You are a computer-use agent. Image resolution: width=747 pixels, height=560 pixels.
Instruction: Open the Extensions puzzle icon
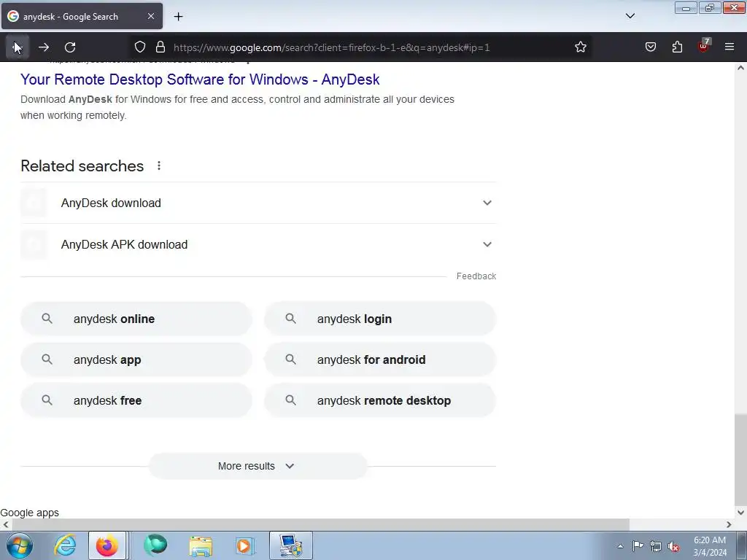click(x=677, y=47)
